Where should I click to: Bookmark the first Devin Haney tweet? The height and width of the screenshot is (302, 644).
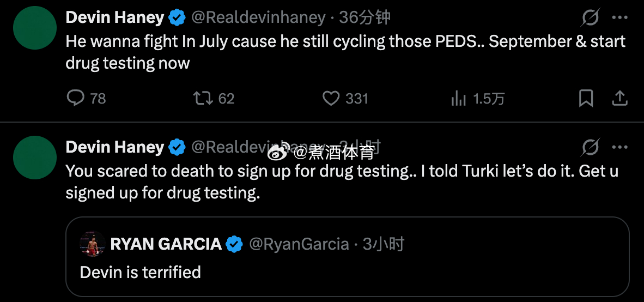[586, 98]
